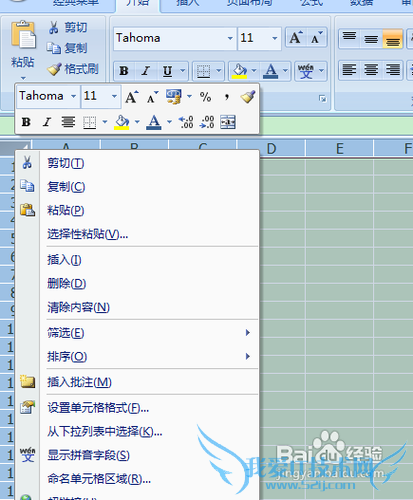Click mini toolbar Percent Style

(205, 97)
